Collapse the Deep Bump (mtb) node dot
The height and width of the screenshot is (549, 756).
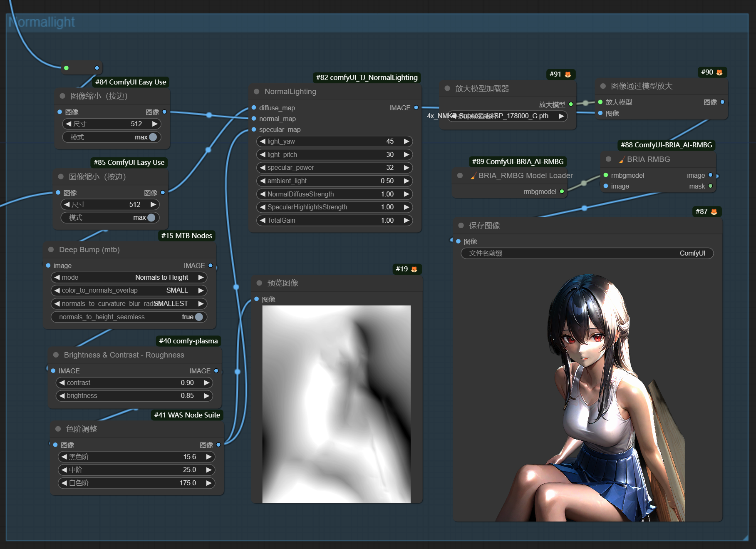pyautogui.click(x=51, y=250)
